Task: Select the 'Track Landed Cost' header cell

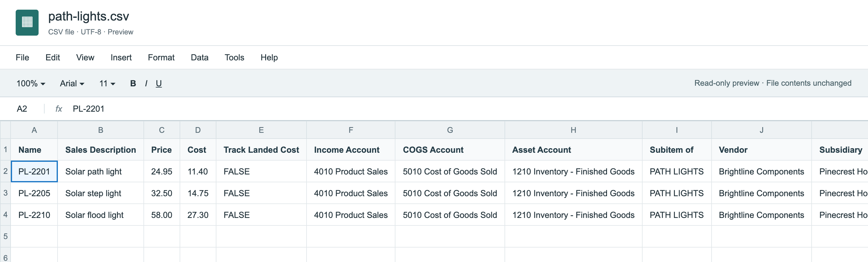Action: (x=261, y=150)
